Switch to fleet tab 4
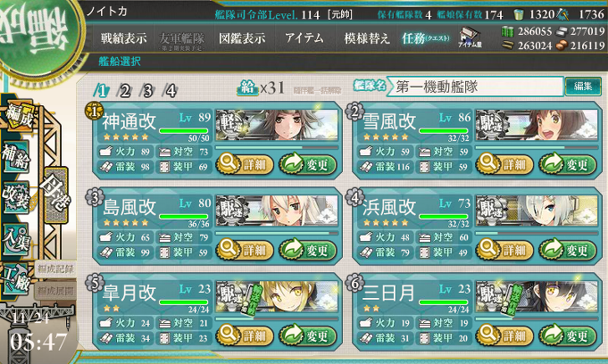This screenshot has height=364, width=608. click(171, 91)
